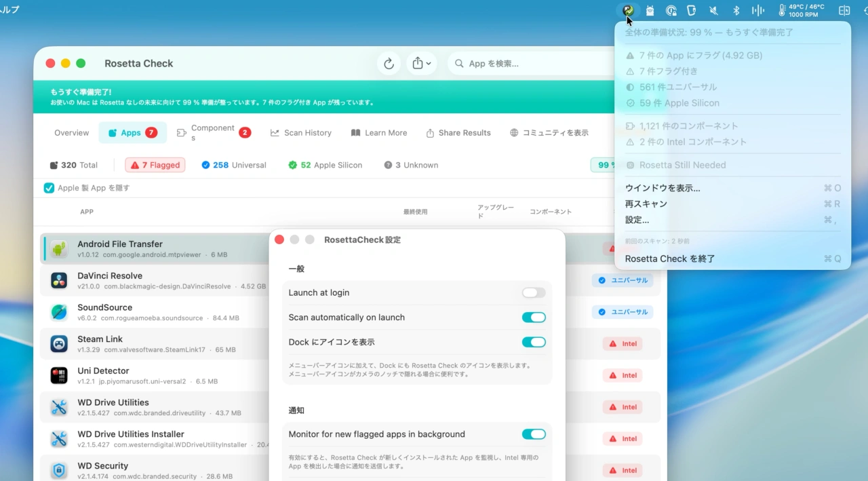The height and width of the screenshot is (481, 868).
Task: Open the Scan History tab
Action: pyautogui.click(x=300, y=133)
